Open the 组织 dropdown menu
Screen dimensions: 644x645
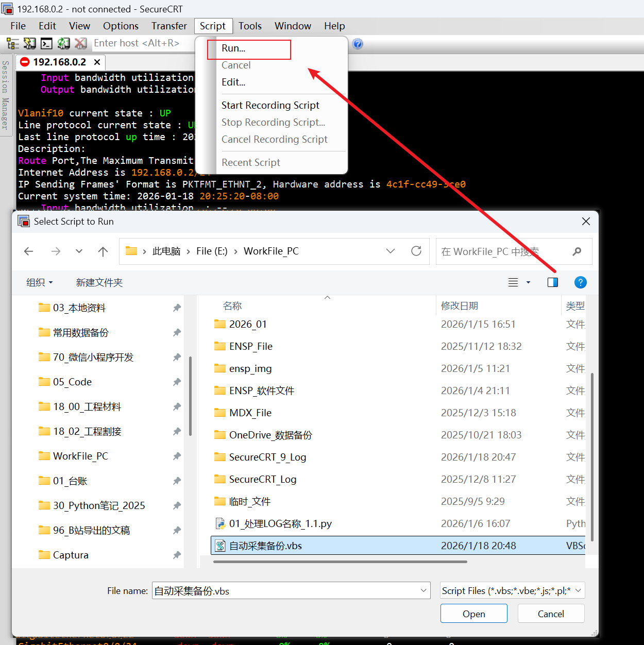[40, 282]
